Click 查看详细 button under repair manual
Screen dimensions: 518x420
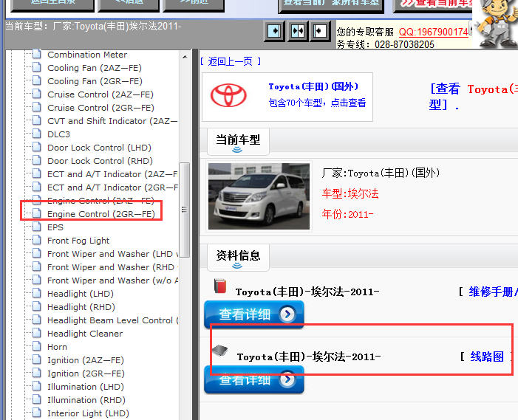click(253, 314)
